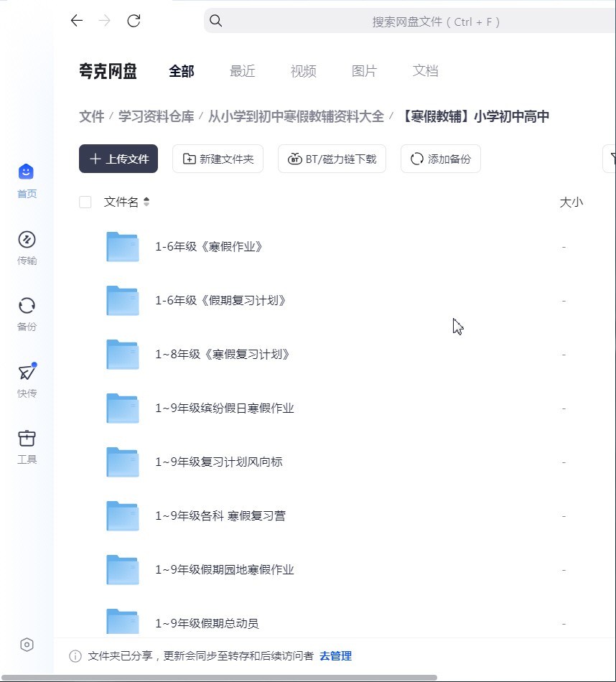The image size is (616, 682).
Task: Switch to the 全部 tab
Action: point(182,71)
